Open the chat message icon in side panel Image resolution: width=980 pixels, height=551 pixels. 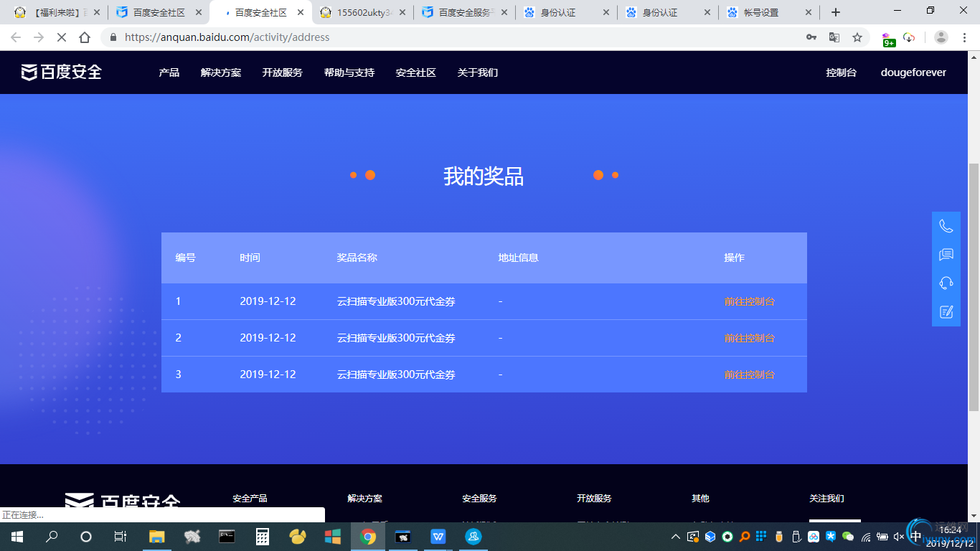[x=946, y=255]
